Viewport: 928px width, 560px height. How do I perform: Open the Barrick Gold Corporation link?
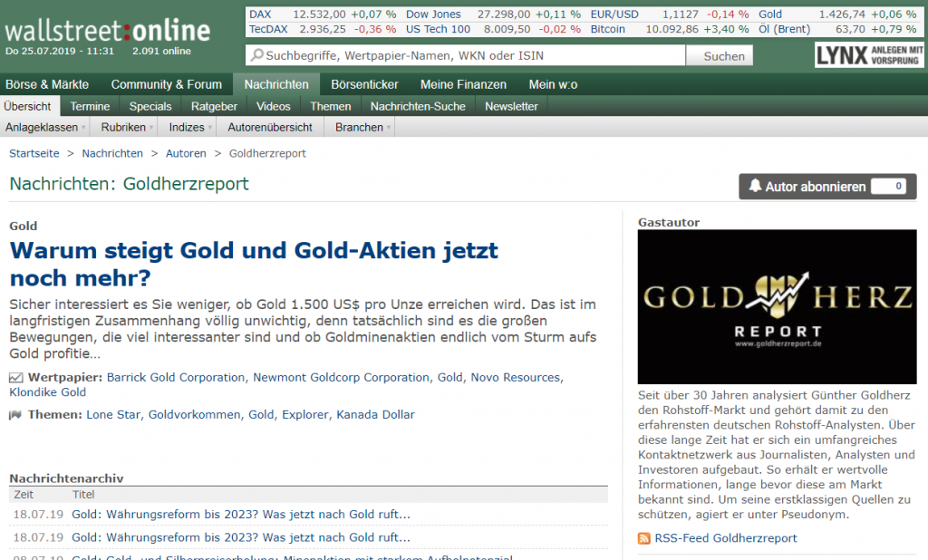[176, 377]
